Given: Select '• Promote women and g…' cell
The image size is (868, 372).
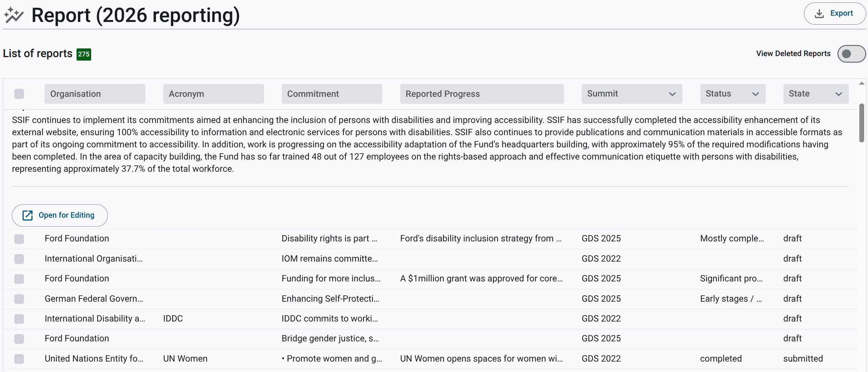Looking at the screenshot, I should click(332, 359).
